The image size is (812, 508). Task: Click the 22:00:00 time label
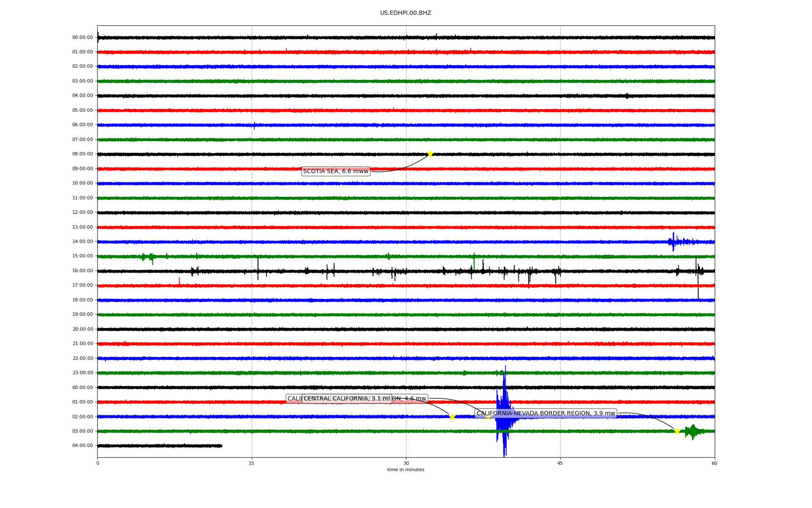pos(82,359)
